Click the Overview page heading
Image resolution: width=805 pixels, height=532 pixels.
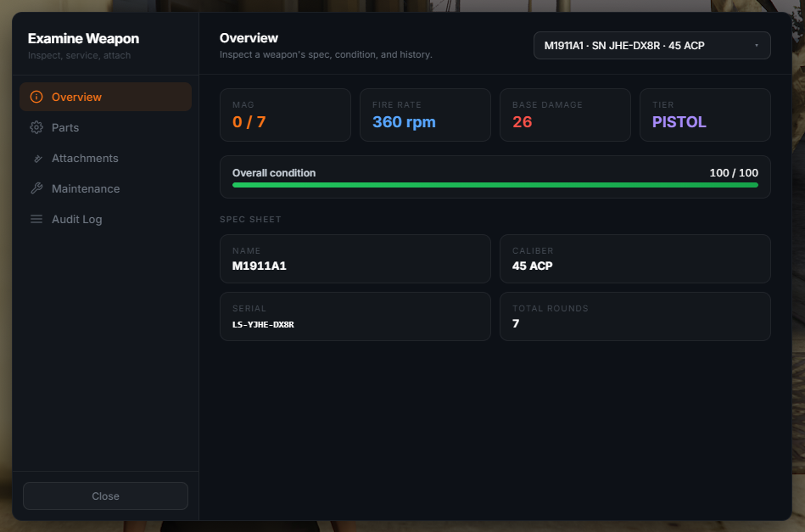249,38
